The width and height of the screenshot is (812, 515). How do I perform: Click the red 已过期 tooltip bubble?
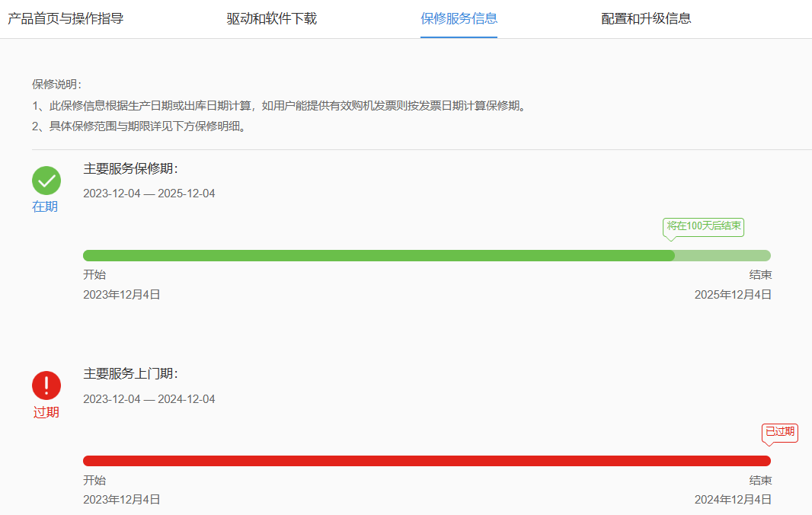click(x=779, y=433)
